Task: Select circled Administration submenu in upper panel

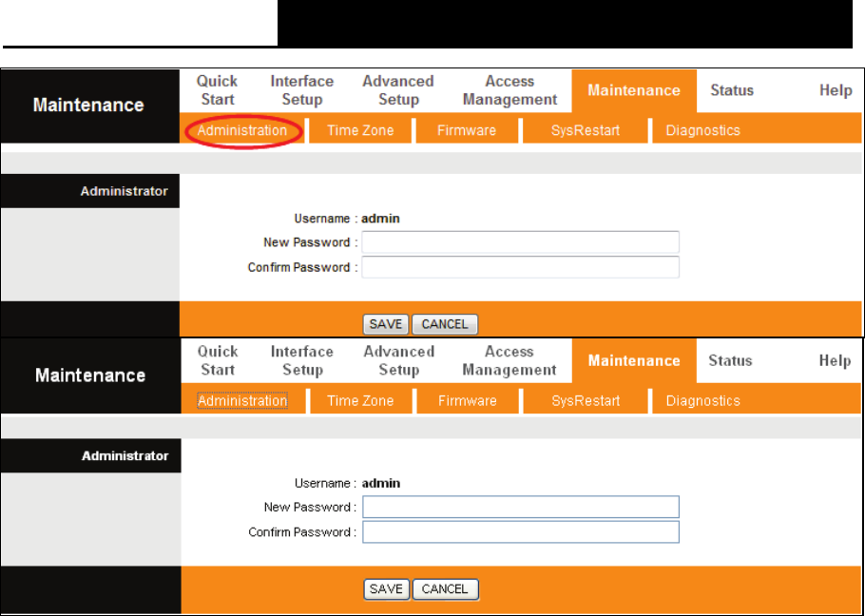Action: 242,130
